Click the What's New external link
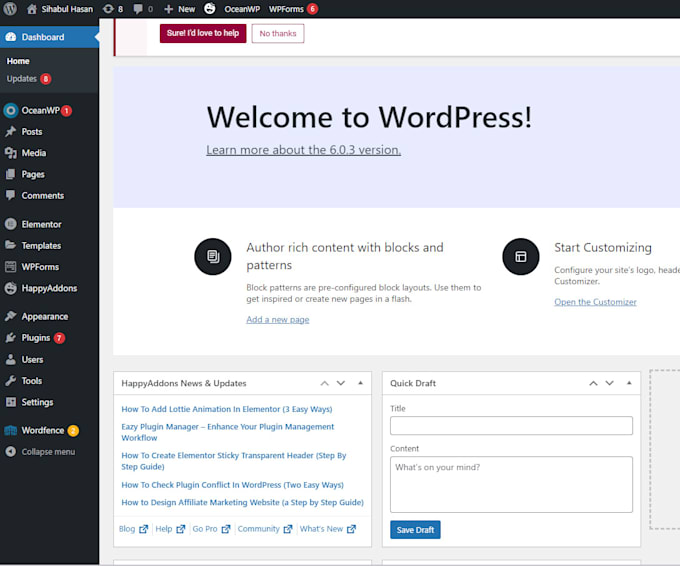 [x=328, y=529]
